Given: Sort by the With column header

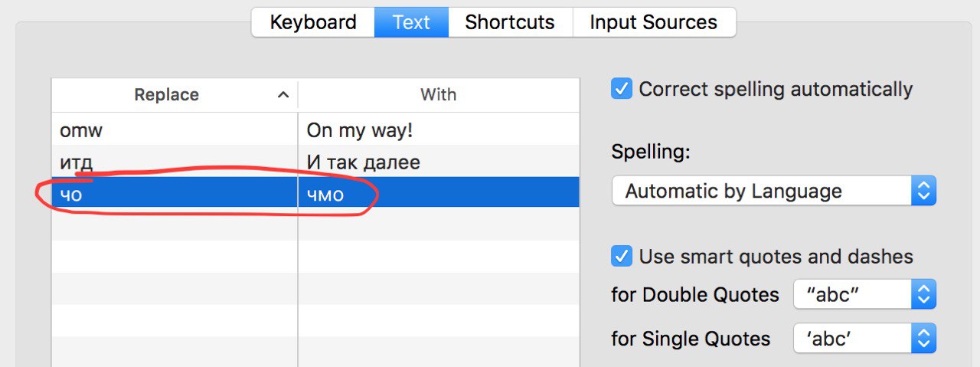Looking at the screenshot, I should 439,95.
